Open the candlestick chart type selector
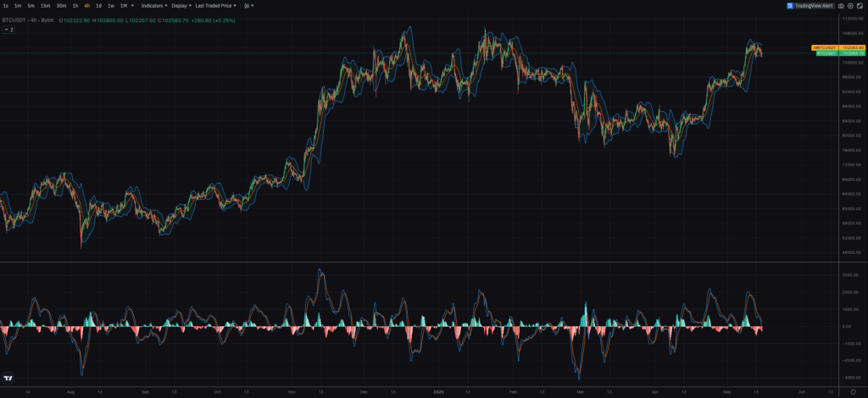This screenshot has height=398, width=868. tap(248, 5)
